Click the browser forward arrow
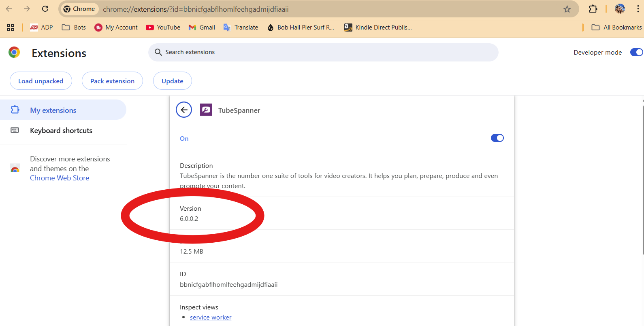The image size is (644, 326). pos(27,9)
